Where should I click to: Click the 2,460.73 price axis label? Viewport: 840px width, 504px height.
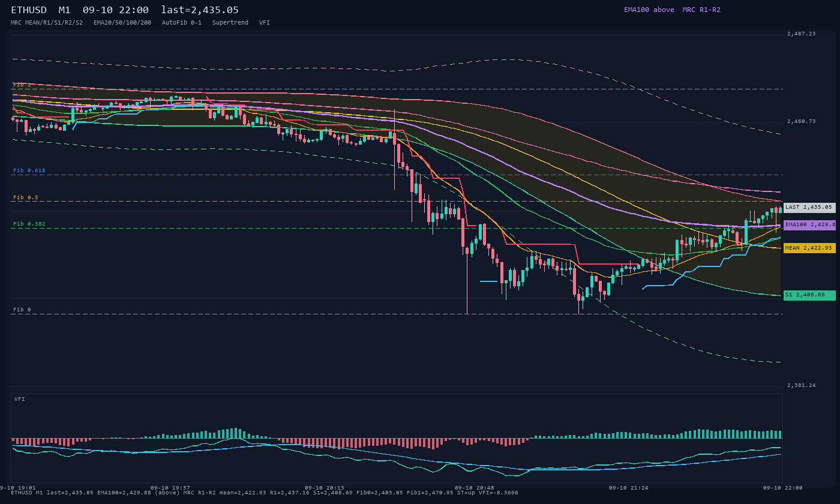[802, 121]
